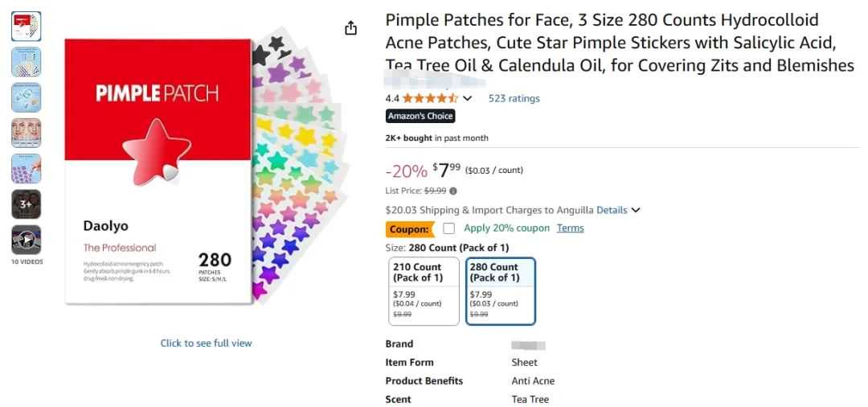This screenshot has height=407, width=868.
Task: Select the 210 Count pack option
Action: point(424,290)
